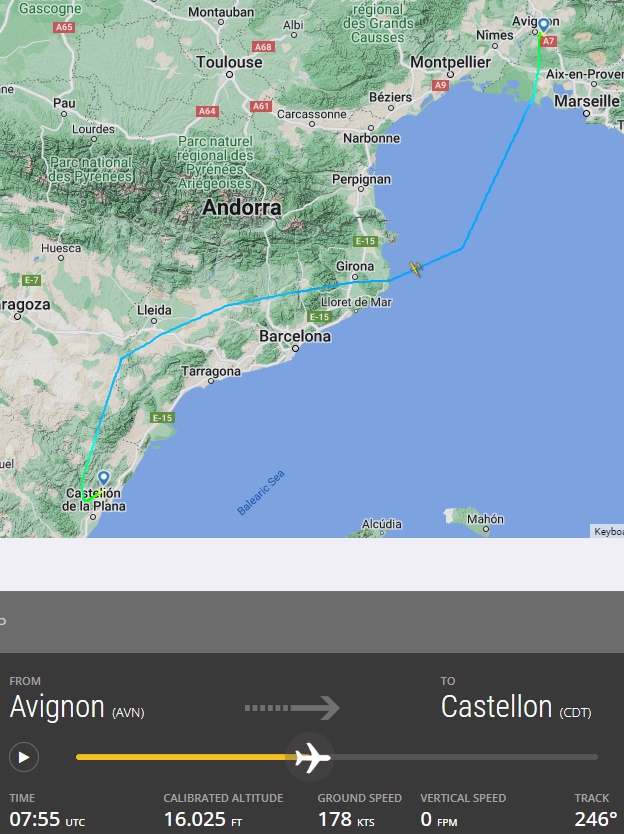Click the white airplane slider handle

[x=312, y=757]
